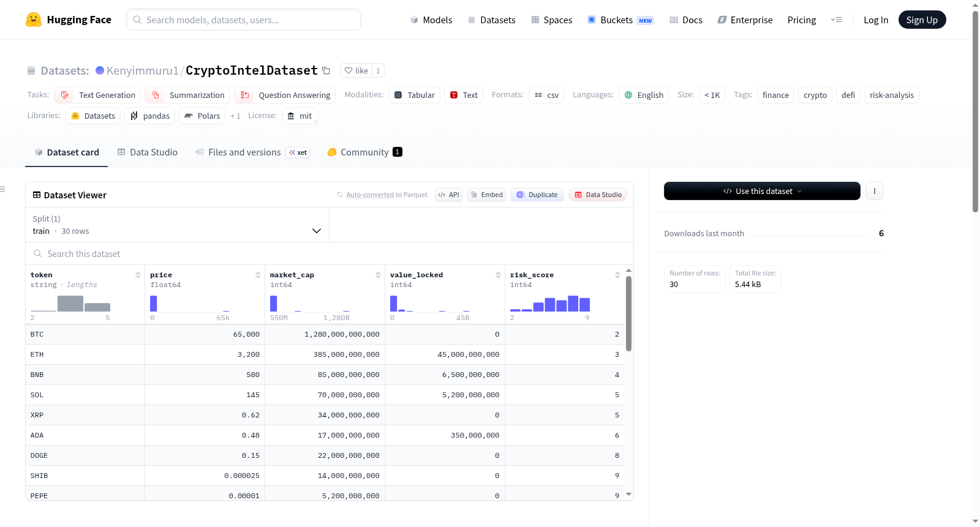This screenshot has height=527, width=980.
Task: Click the Datasets breadcrumb link
Action: 65,70
